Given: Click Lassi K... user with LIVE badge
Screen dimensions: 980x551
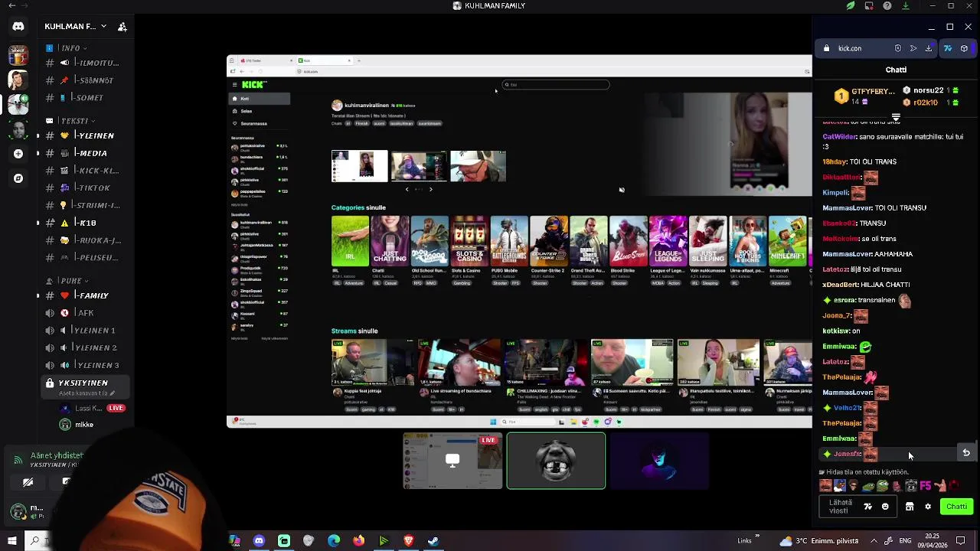Looking at the screenshot, I should [92, 409].
